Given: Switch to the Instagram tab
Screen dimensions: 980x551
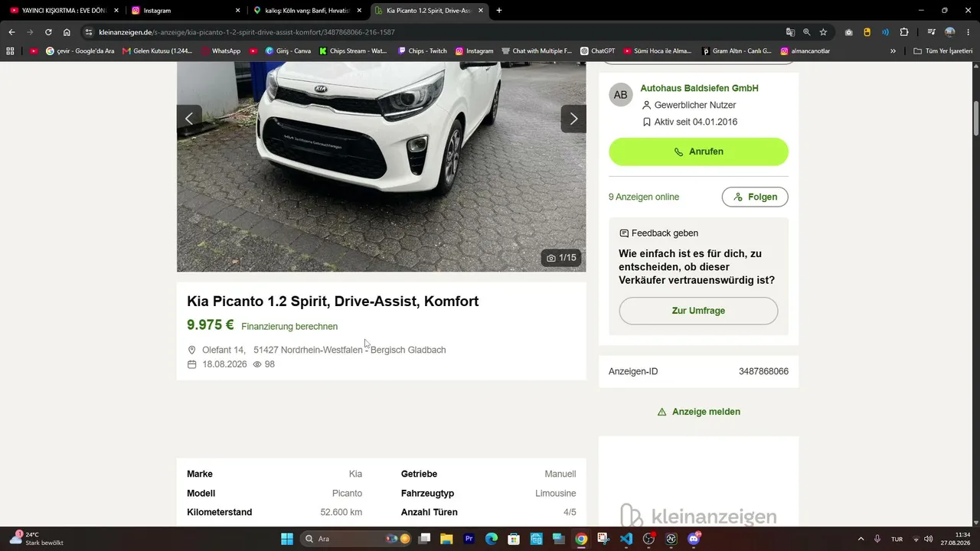Looking at the screenshot, I should [185, 11].
